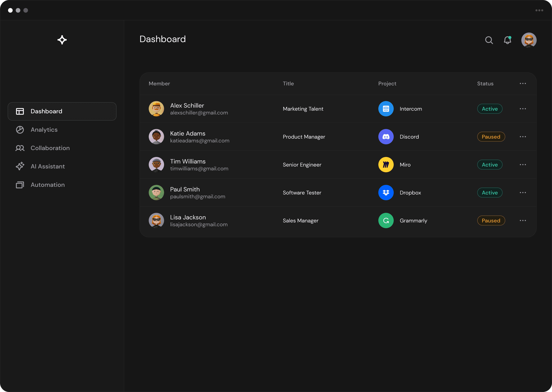Select AI Assistant in sidebar

[x=48, y=167]
